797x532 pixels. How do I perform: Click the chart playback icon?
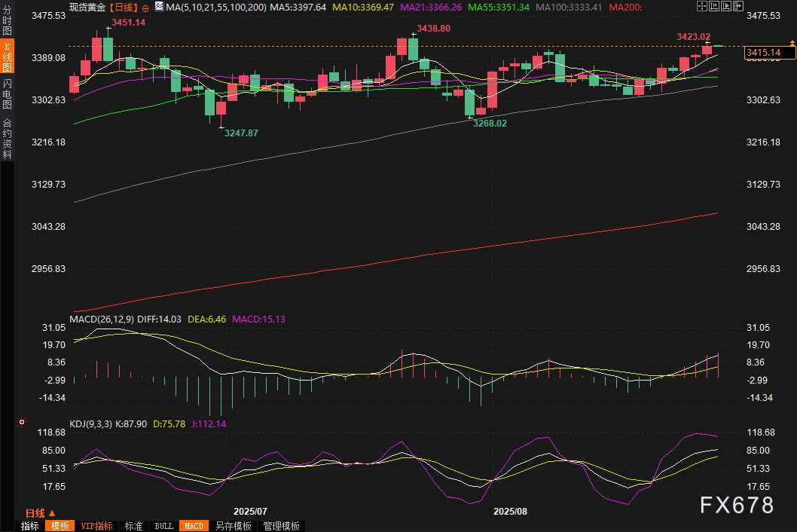[728, 6]
